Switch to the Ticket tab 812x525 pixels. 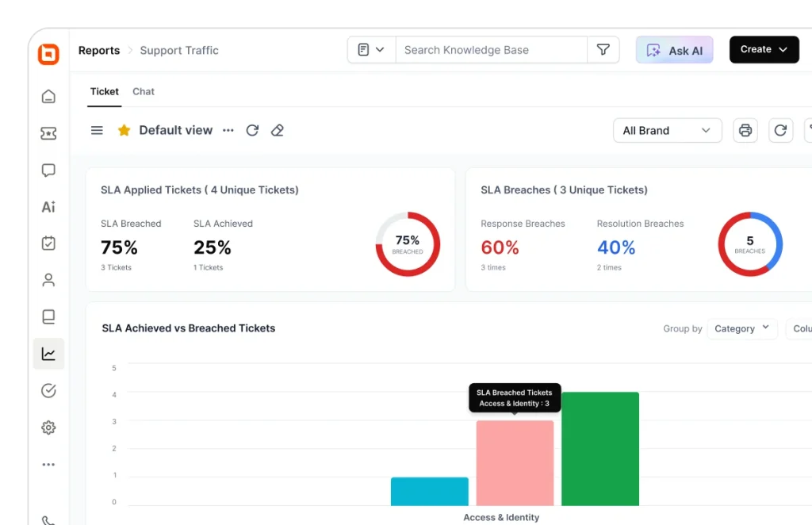click(105, 92)
